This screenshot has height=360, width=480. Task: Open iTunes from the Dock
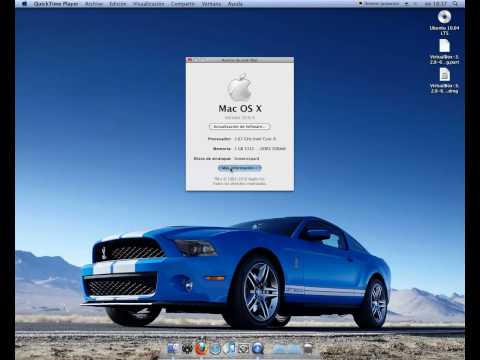[x=230, y=348]
